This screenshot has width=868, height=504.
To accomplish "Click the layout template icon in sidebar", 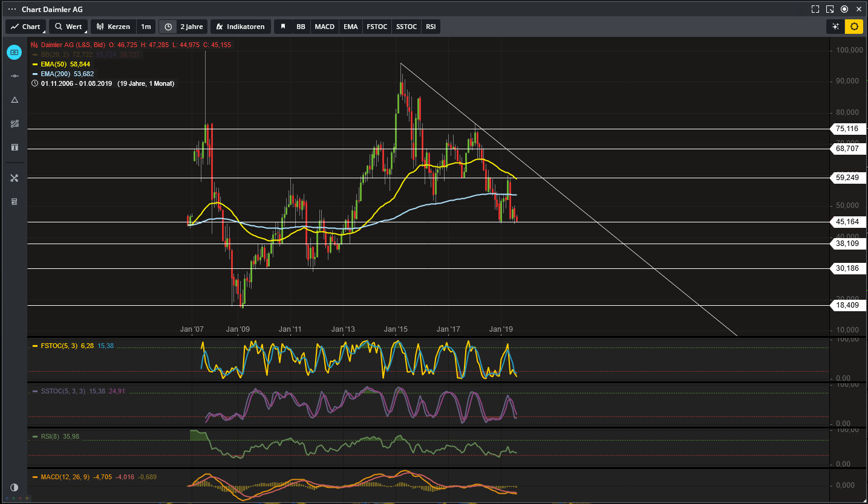I will pyautogui.click(x=15, y=201).
